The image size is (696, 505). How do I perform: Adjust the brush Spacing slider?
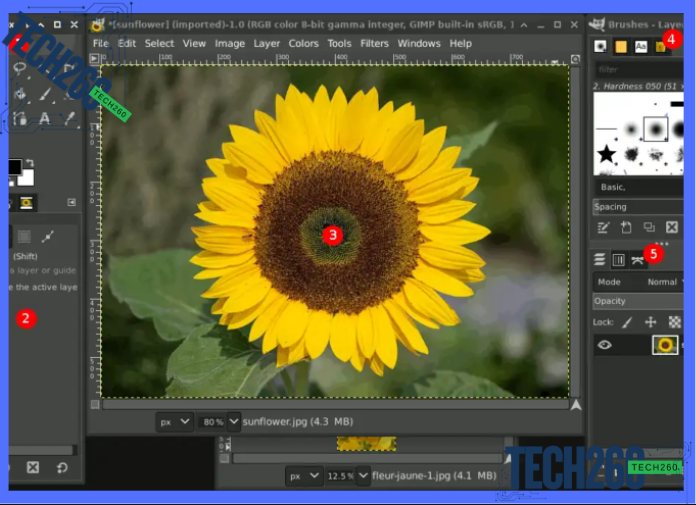point(638,207)
